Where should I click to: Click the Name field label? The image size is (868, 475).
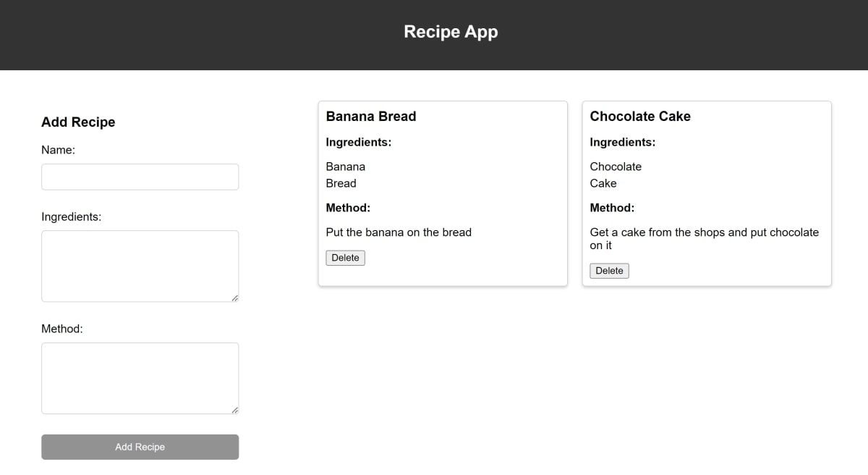[x=58, y=150]
